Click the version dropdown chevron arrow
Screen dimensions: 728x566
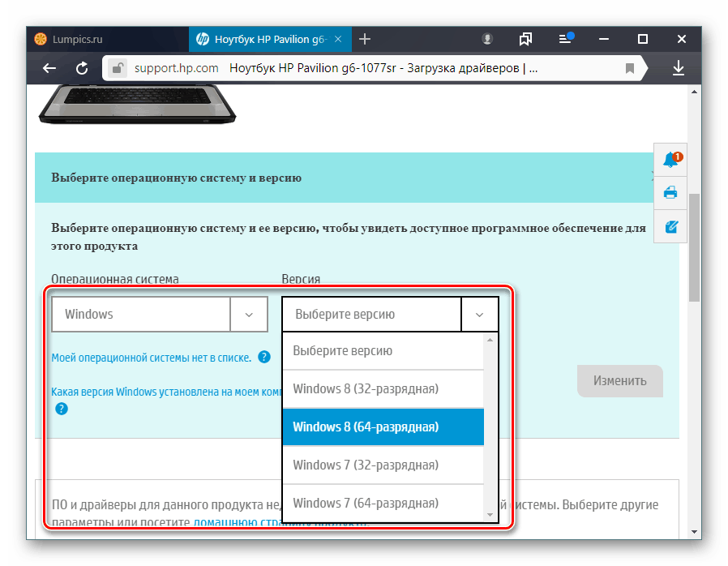coord(480,315)
